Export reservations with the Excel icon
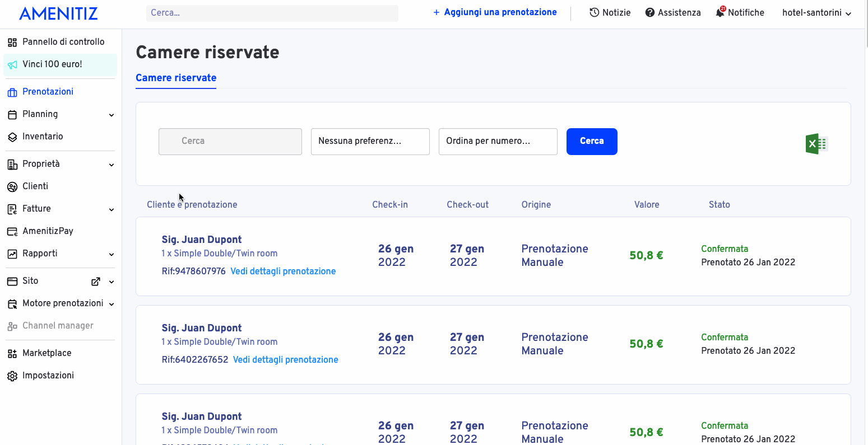Image resolution: width=868 pixels, height=445 pixels. (816, 144)
